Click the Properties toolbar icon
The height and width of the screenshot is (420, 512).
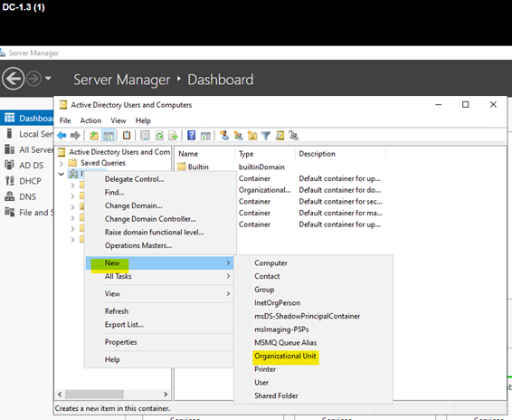pyautogui.click(x=145, y=135)
